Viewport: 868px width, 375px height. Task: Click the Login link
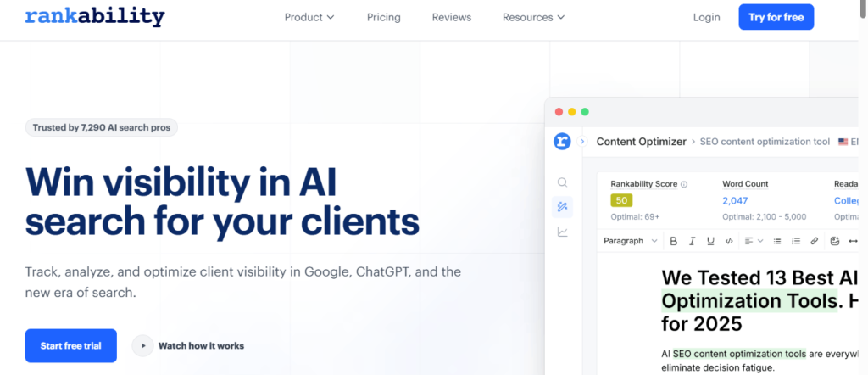[x=706, y=17]
